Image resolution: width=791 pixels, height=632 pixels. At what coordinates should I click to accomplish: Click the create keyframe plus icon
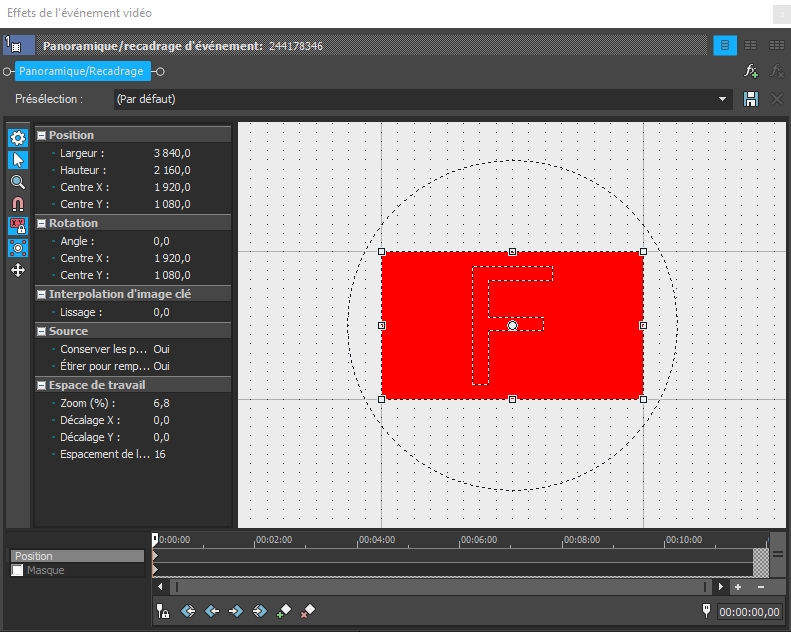(x=284, y=610)
